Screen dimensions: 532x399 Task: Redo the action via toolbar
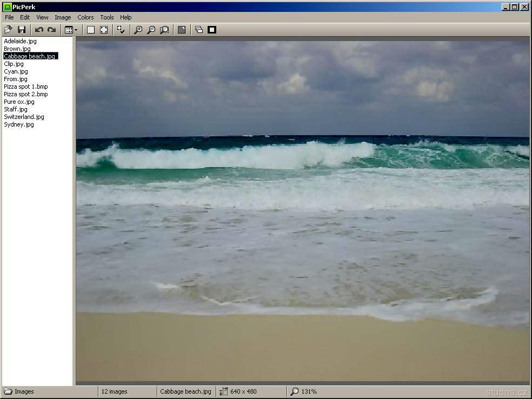[51, 30]
